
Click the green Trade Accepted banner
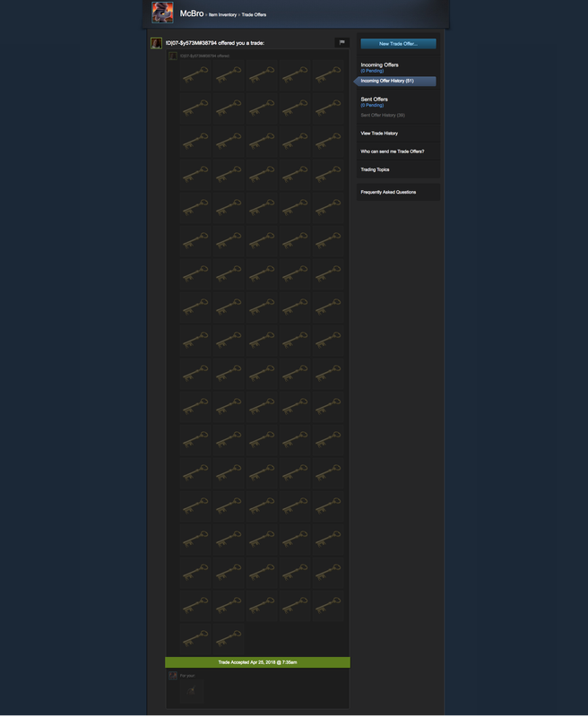point(257,662)
